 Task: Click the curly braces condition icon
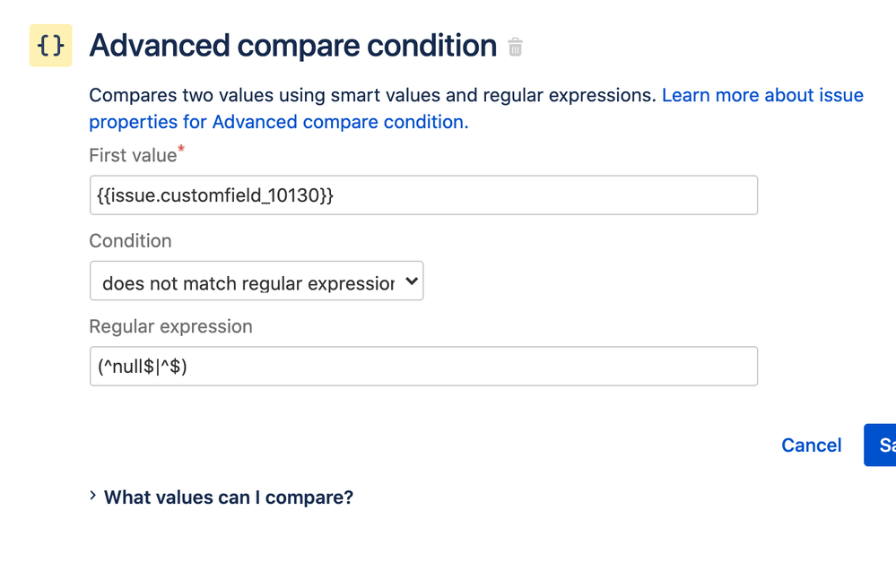point(51,46)
